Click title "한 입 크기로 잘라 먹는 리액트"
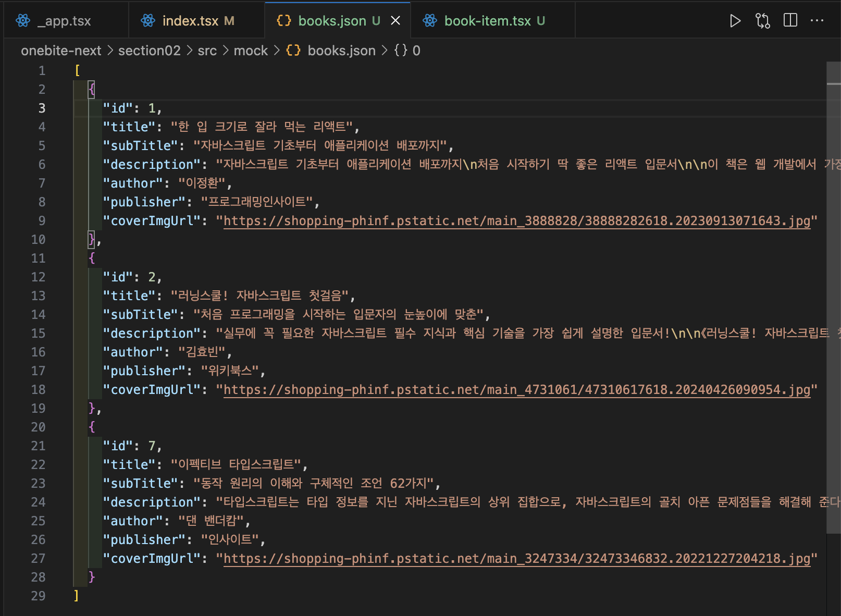This screenshot has width=841, height=616. coord(262,127)
